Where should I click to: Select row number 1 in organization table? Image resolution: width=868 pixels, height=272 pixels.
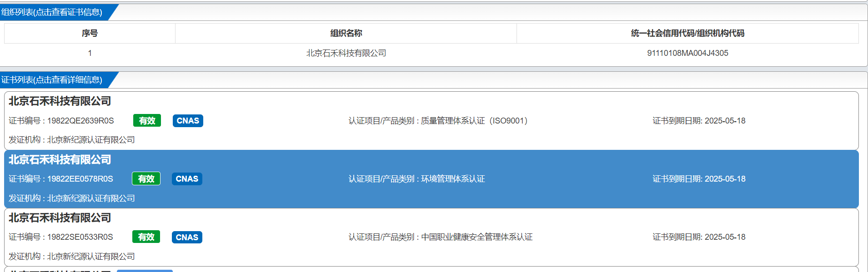coord(90,53)
